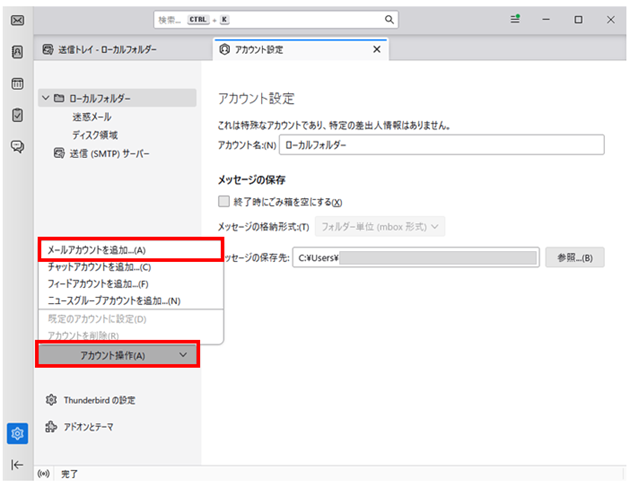Open the Chat sidebar icon

pos(17,146)
